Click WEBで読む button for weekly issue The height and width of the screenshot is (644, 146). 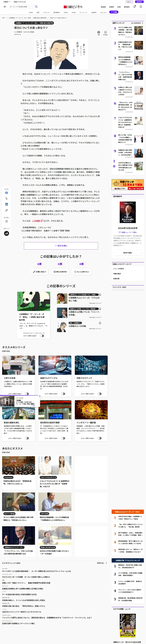point(128,253)
